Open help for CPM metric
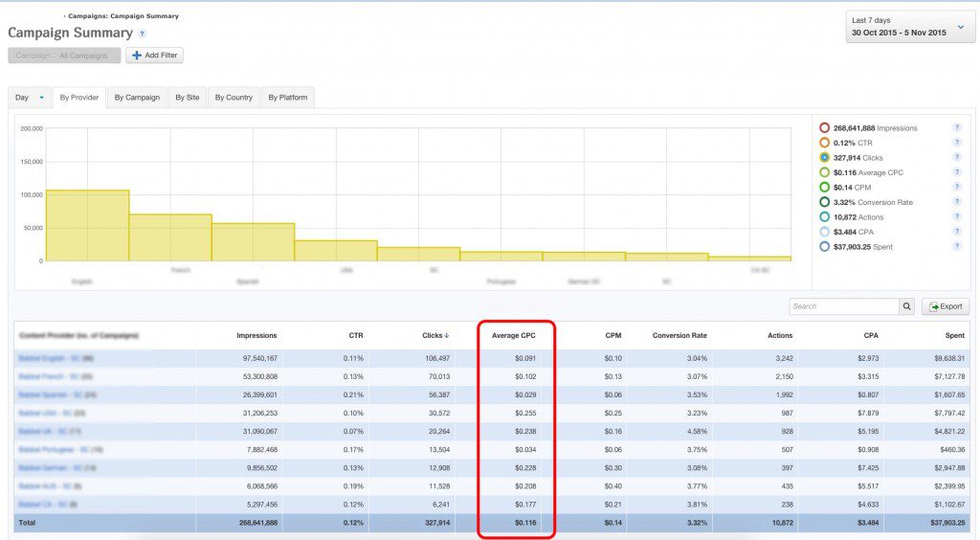 956,187
